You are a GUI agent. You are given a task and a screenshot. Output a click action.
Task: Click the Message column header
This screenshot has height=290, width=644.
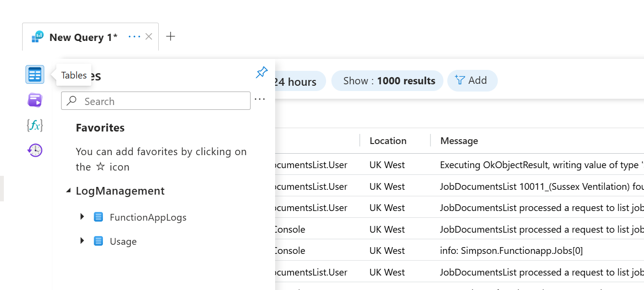pos(459,141)
